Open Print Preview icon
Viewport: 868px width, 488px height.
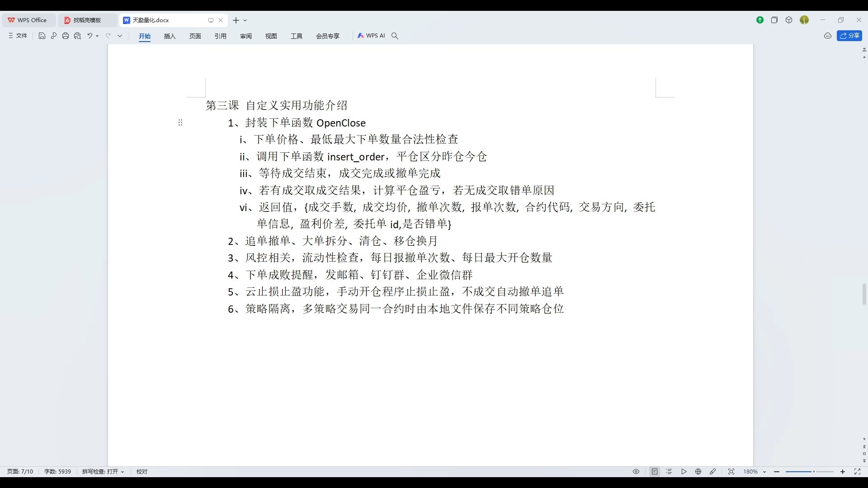coord(77,36)
